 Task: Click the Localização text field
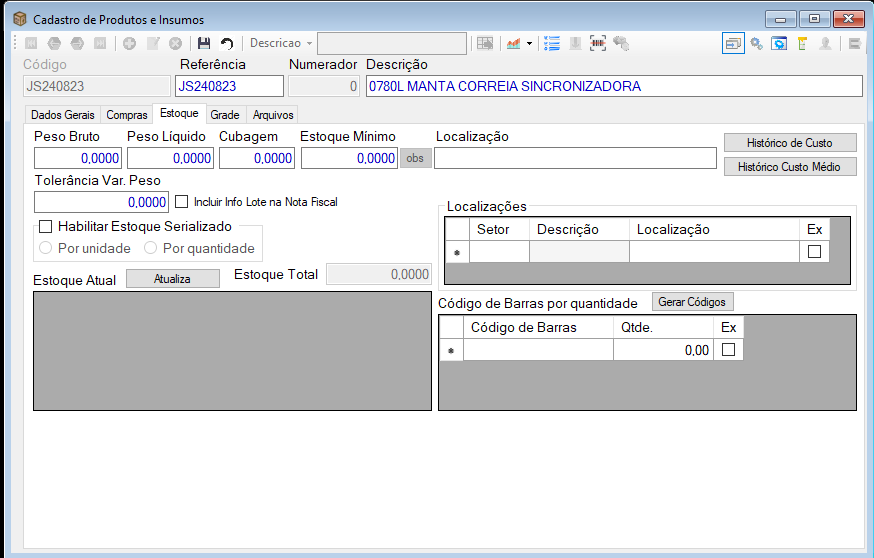click(575, 158)
